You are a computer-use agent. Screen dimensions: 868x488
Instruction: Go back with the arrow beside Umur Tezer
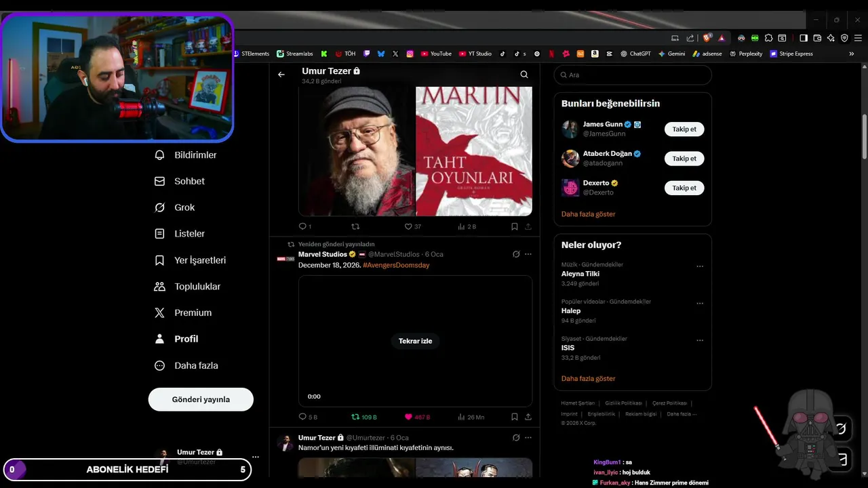281,75
